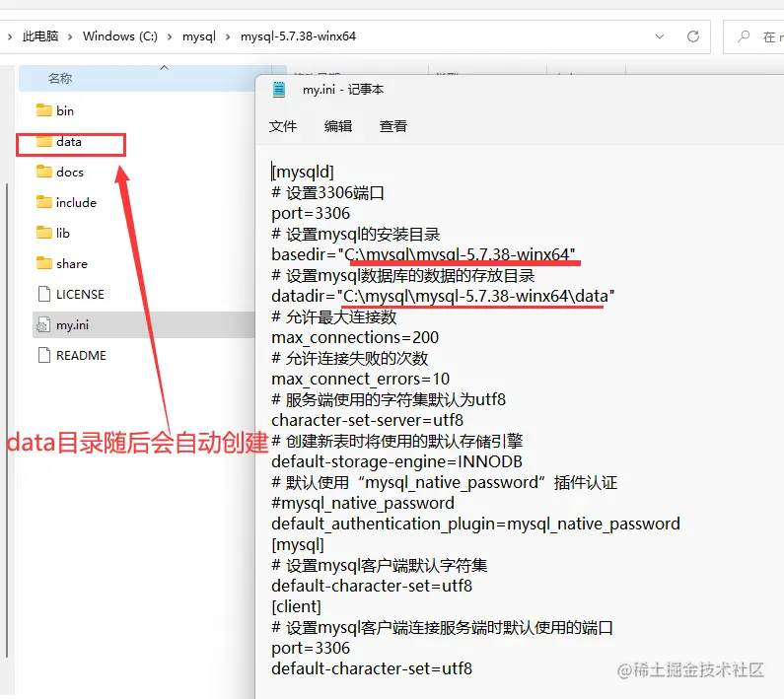Open the 编辑 menu in Notepad
Screen dimensions: 784x699
[x=338, y=126]
